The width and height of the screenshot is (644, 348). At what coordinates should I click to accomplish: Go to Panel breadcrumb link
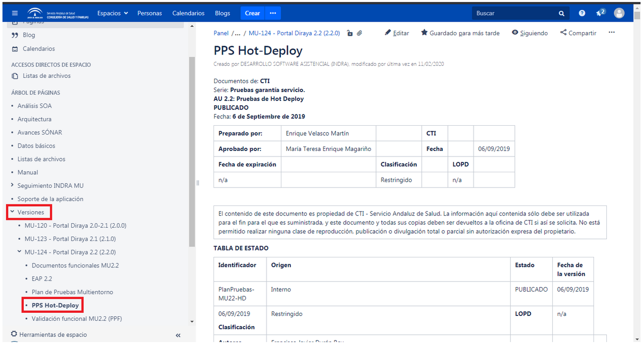(221, 33)
